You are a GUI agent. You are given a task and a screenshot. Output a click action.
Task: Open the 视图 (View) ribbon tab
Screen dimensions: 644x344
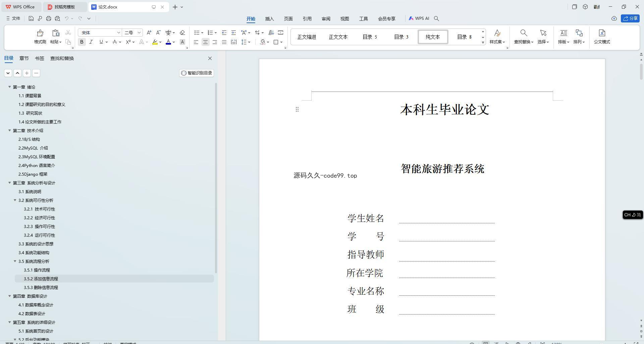coord(344,18)
